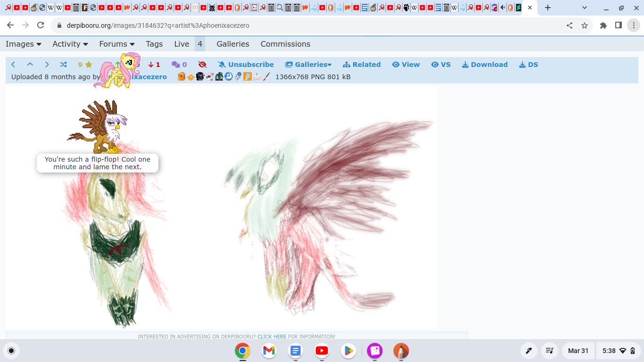Click the up arrow to find image in index
The image size is (644, 362).
(x=30, y=65)
